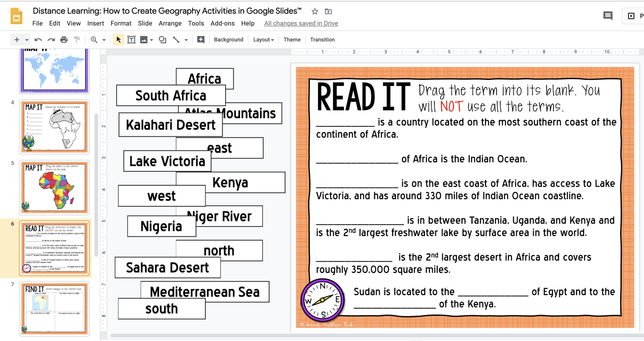Screen dimensions: 644x341
Task: Expand the Image tool dropdown arrow
Action: pyautogui.click(x=151, y=40)
